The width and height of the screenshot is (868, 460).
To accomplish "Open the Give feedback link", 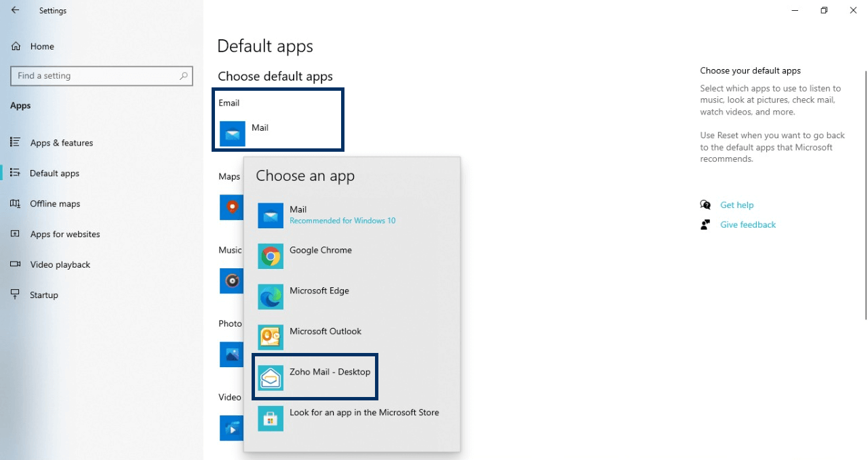I will click(748, 224).
